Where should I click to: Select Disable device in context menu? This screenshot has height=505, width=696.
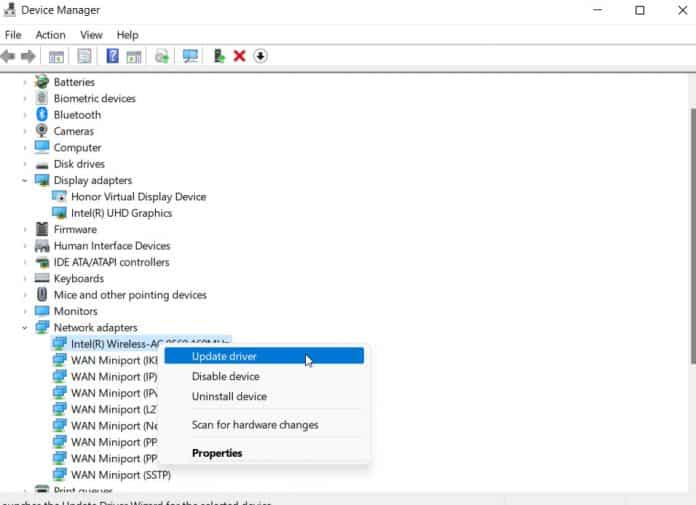(x=225, y=377)
